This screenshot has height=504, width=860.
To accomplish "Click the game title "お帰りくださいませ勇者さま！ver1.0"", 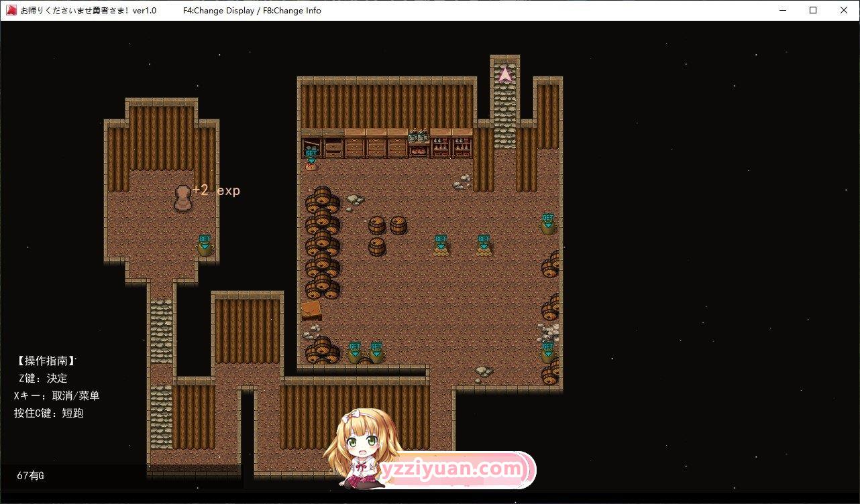I will [x=89, y=11].
